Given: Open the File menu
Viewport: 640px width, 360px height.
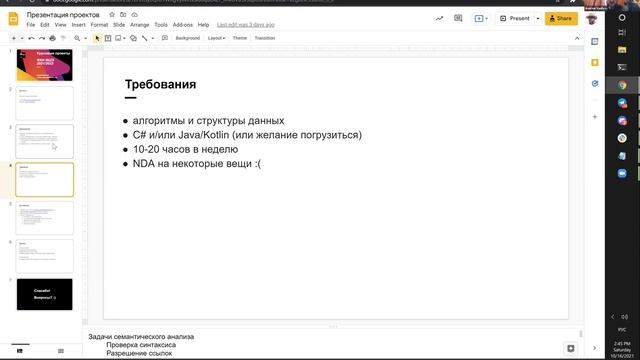Looking at the screenshot, I should 31,25.
